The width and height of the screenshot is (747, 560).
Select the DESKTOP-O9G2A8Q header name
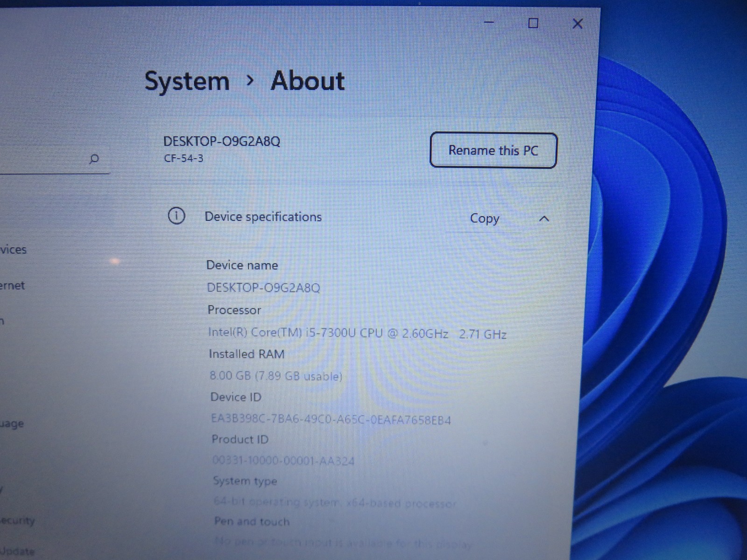click(x=222, y=141)
